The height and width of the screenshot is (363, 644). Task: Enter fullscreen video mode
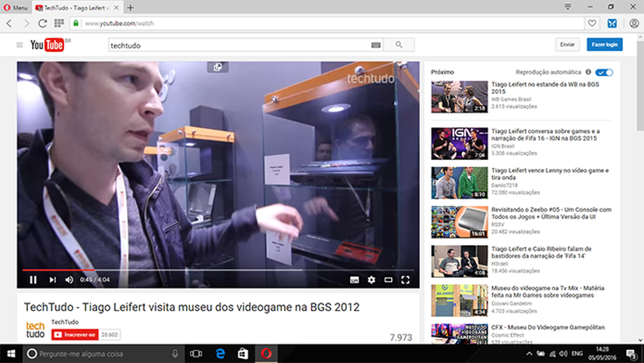[x=405, y=280]
